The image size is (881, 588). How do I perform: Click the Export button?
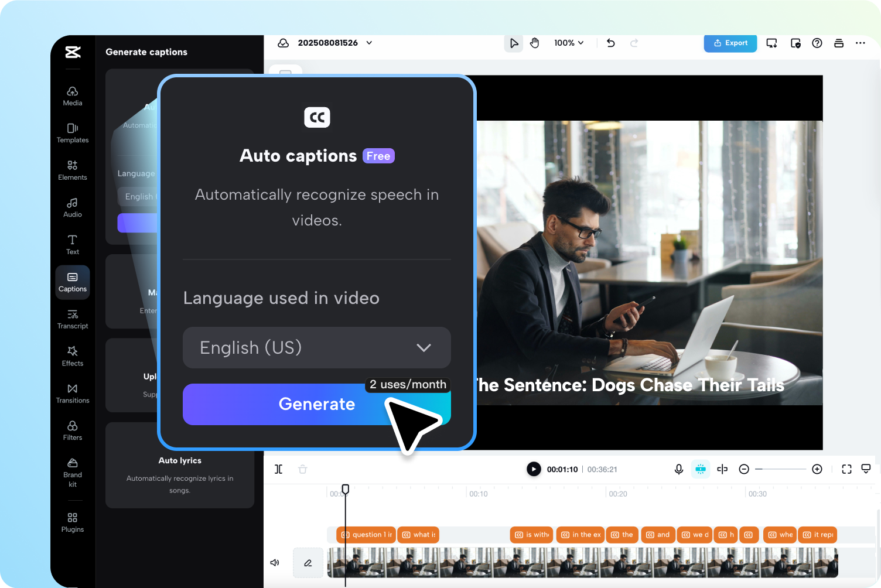[730, 43]
